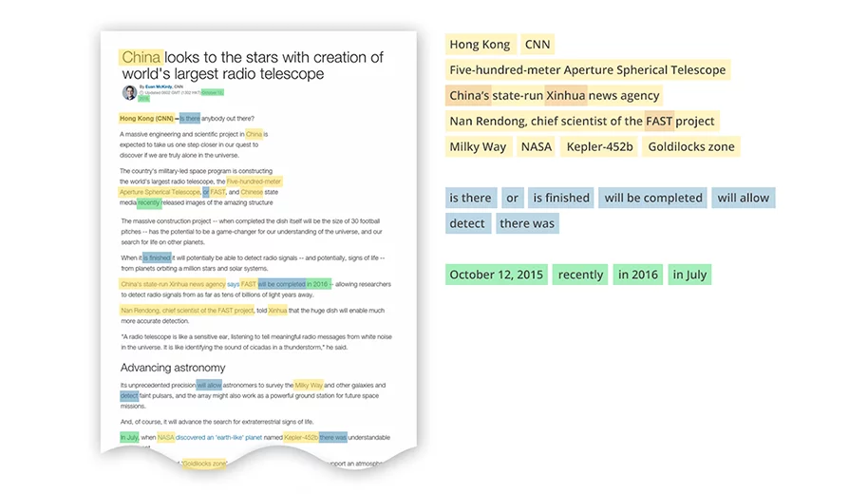Select the "Nan Rendong, chief scientist" tag on right
Viewport: 868px width, 494px height.
click(582, 121)
